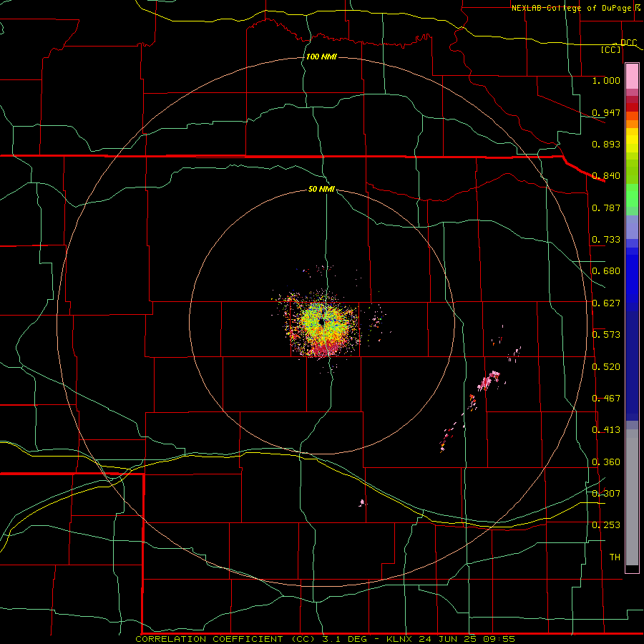Select the 0.680 scale value
Image resolution: width=644 pixels, height=644 pixels.
tap(606, 271)
